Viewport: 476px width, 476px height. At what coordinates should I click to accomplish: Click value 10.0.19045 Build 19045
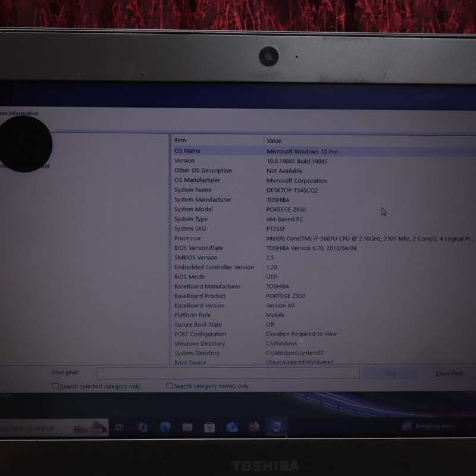click(x=297, y=161)
